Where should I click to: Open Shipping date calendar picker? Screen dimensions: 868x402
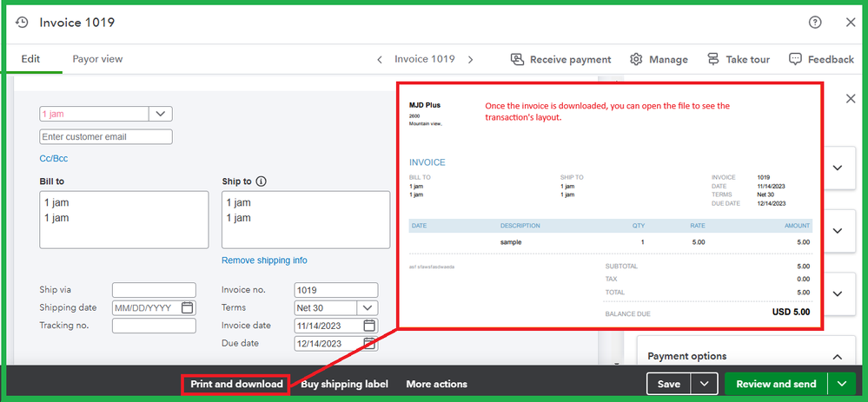187,308
